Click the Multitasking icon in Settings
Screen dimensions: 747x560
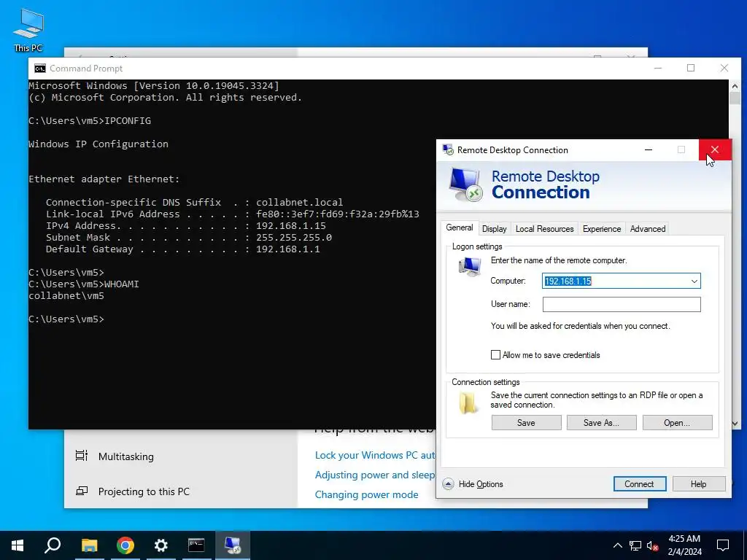click(x=82, y=456)
